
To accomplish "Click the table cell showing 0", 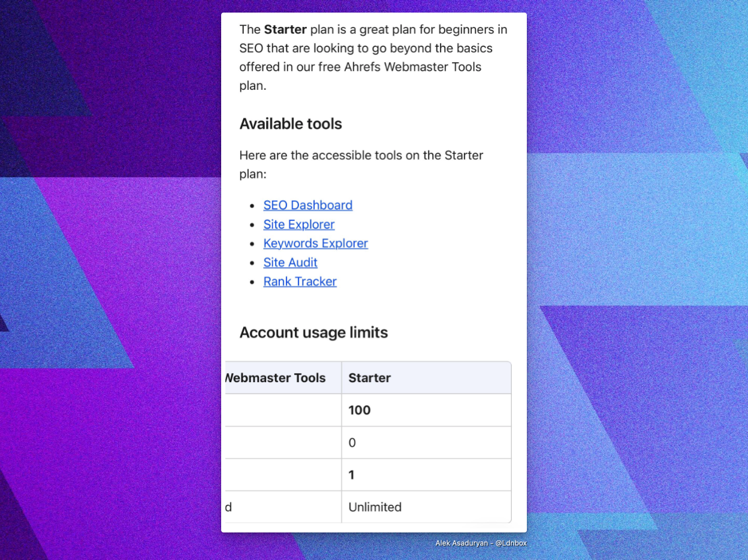I will coord(426,443).
